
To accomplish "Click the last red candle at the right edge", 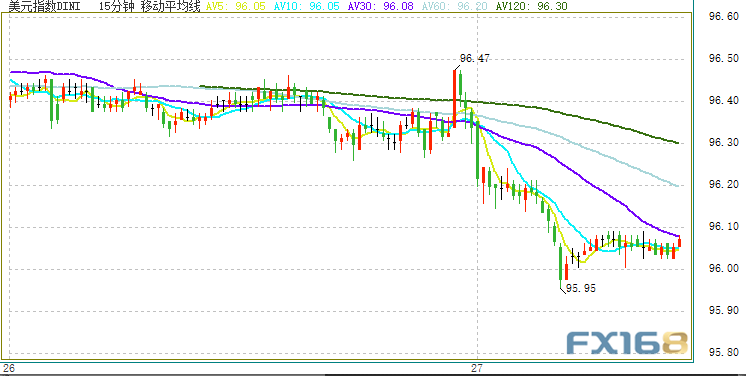I will (679, 242).
